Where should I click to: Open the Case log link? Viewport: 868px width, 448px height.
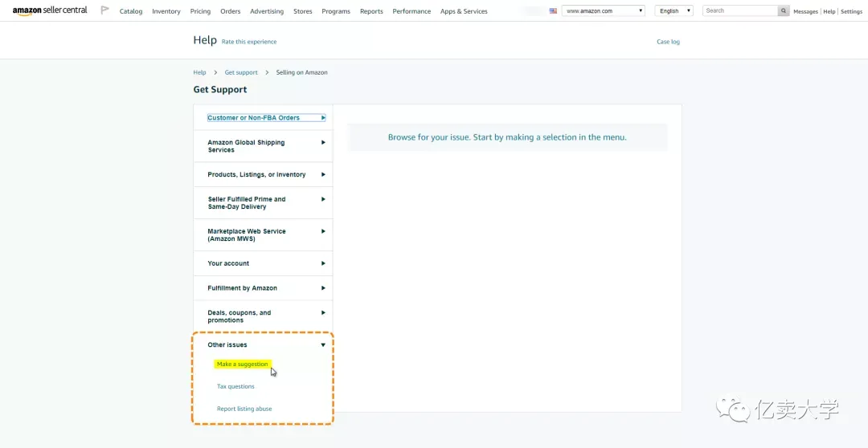click(x=668, y=42)
